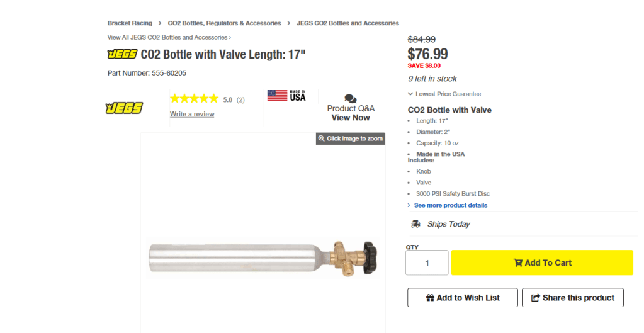
Task: Navigate to JEGS CO2 Bottles and Accessories breadcrumb
Action: coord(347,23)
